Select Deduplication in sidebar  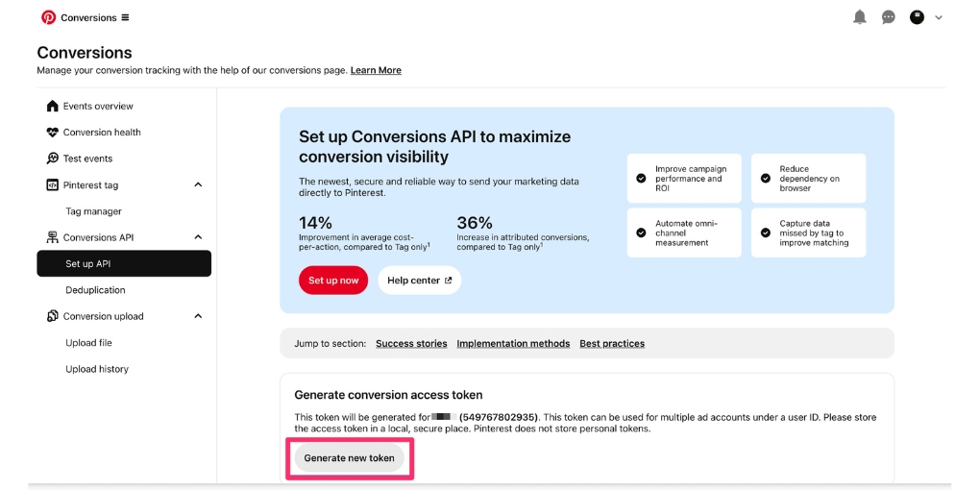click(x=95, y=290)
